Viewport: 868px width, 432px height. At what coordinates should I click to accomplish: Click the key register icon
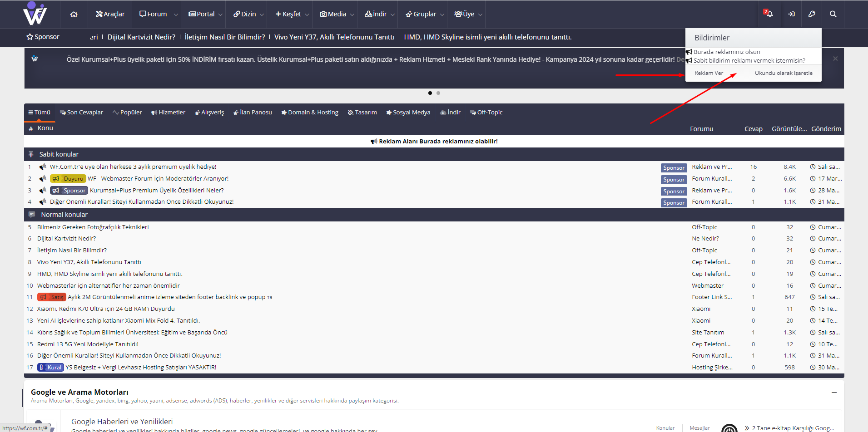point(812,14)
